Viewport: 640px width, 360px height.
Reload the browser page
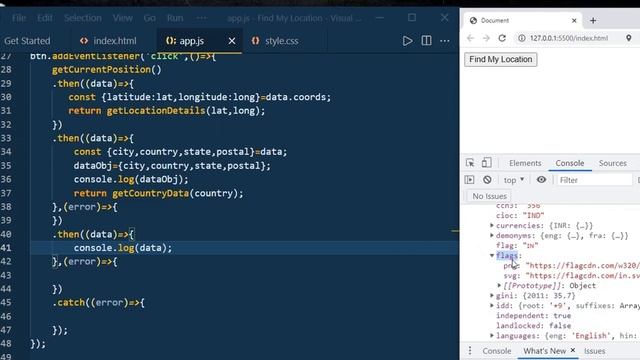point(502,38)
